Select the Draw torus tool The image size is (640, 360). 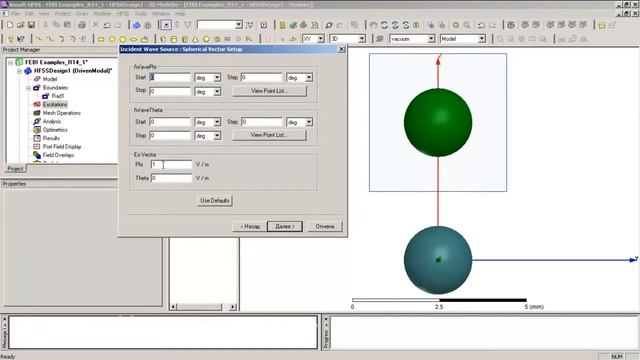[217, 39]
